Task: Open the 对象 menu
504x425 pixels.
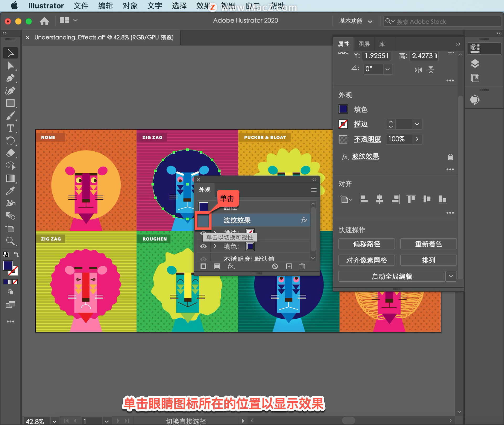Action: (130, 6)
